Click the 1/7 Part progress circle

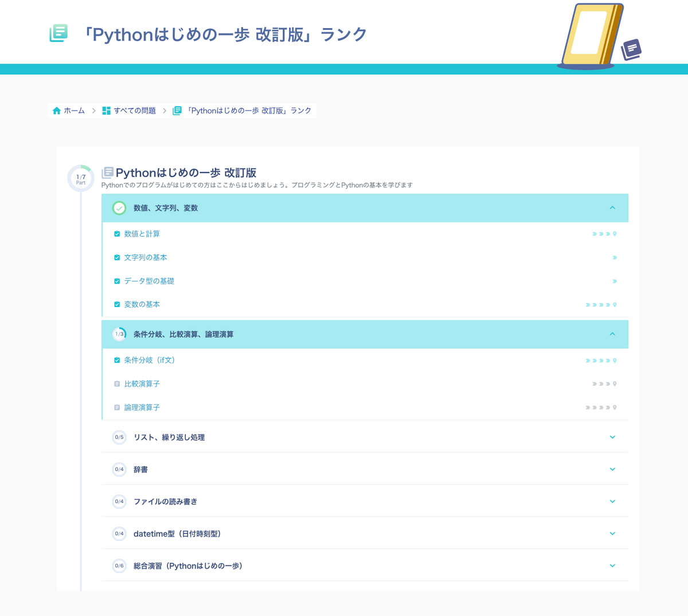81,179
